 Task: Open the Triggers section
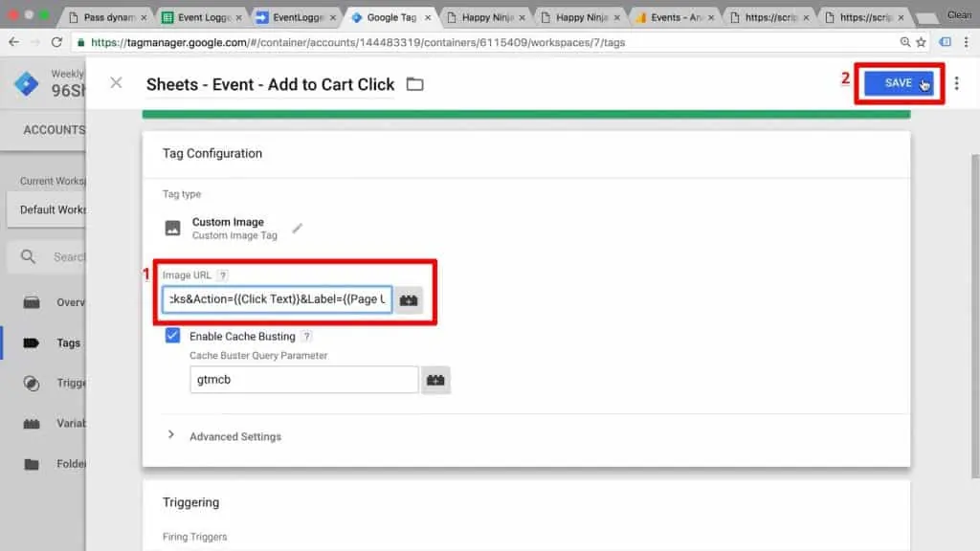coord(55,383)
